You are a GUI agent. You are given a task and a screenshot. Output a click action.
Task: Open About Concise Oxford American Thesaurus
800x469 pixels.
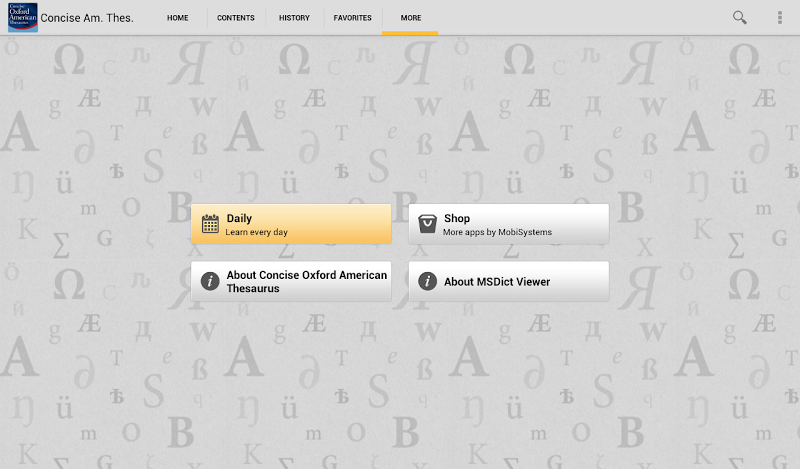tap(291, 281)
